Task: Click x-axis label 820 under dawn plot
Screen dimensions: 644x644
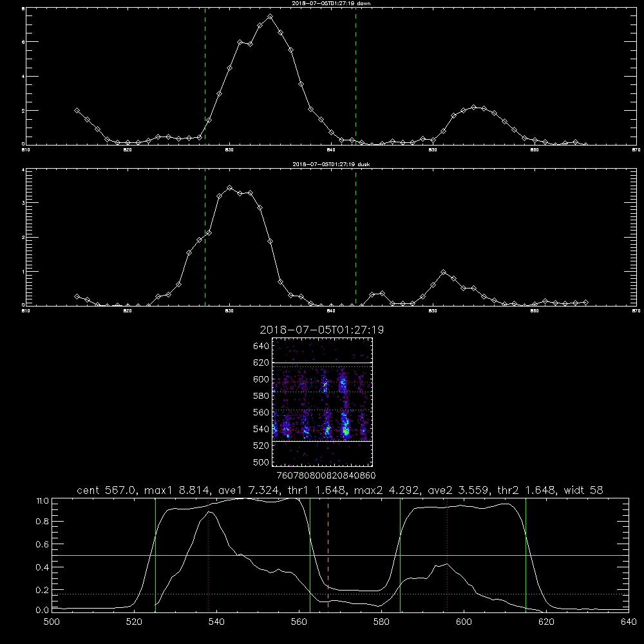Action: pyautogui.click(x=128, y=150)
